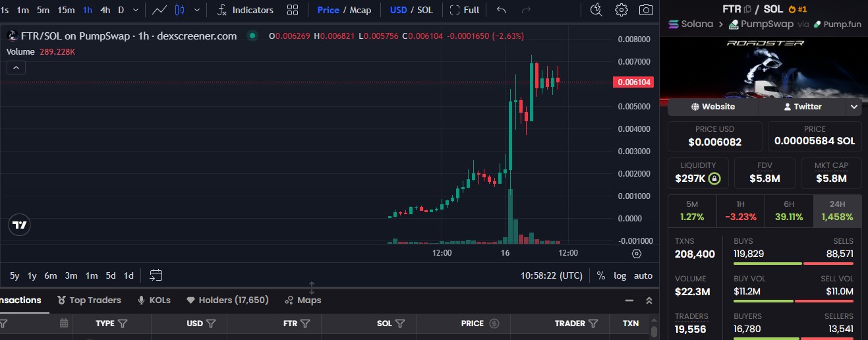Viewport: 868px width, 340px height.
Task: Select the 6H stats period
Action: pyautogui.click(x=789, y=211)
